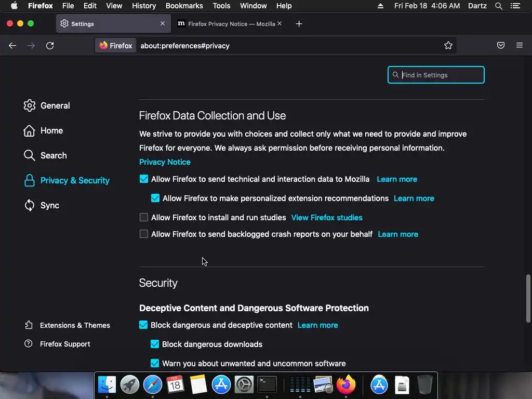
Task: Click the settings page vertical scrollbar thumb
Action: (x=528, y=298)
